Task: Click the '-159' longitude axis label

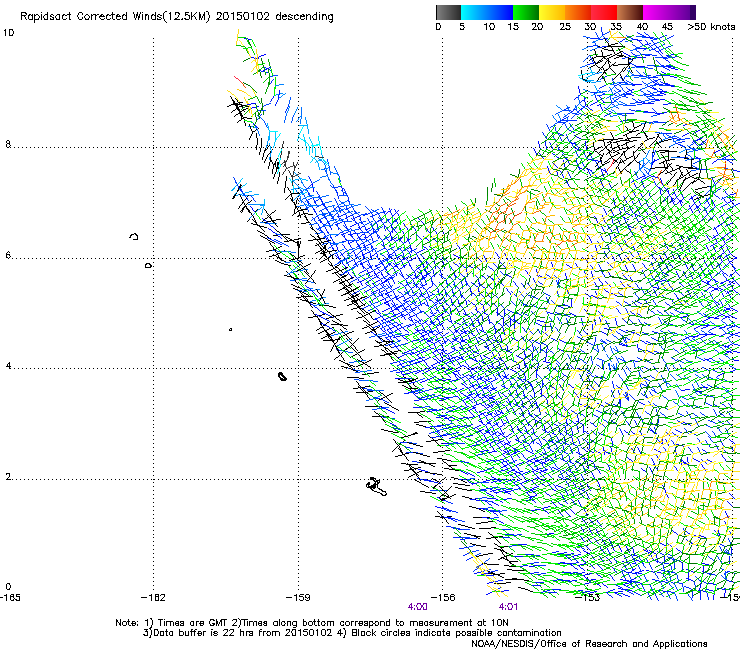Action: click(298, 598)
